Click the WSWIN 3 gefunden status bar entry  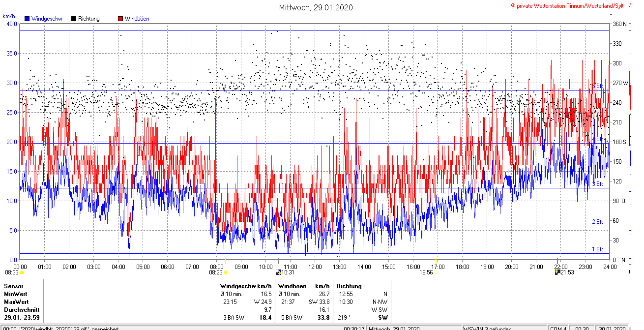pyautogui.click(x=488, y=328)
